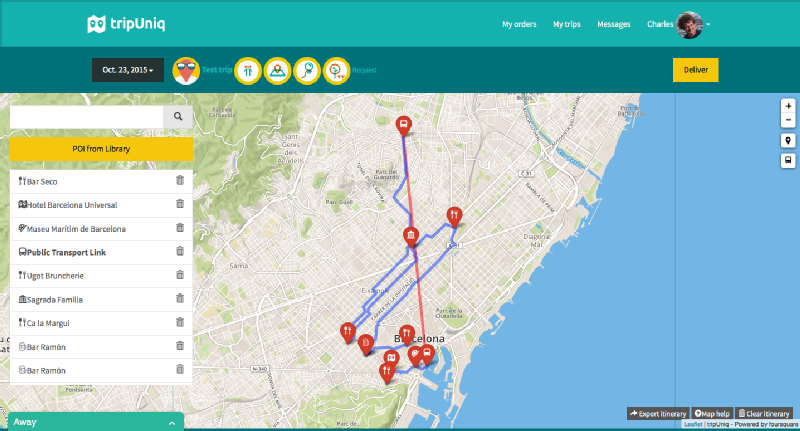Screen dimensions: 800x431
Task: Click Export itinerary
Action: point(658,413)
